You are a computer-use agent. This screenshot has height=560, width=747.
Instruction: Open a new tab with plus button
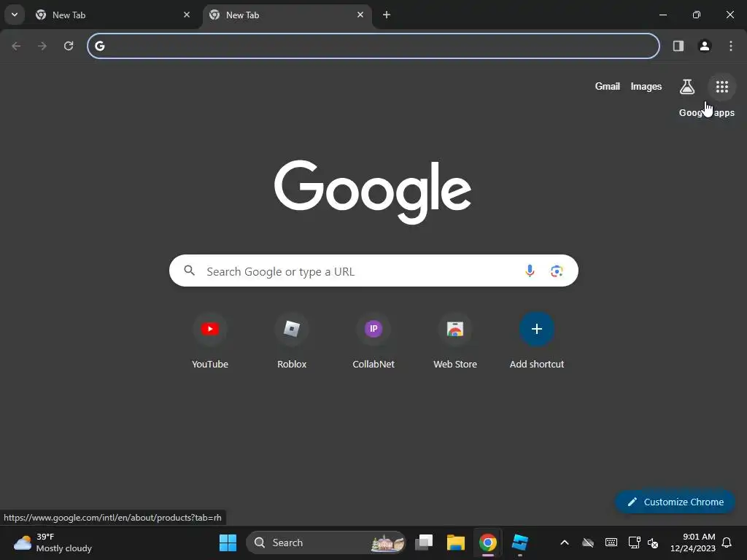pyautogui.click(x=387, y=15)
